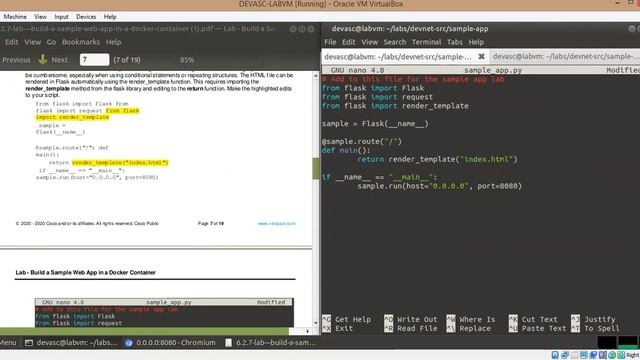Open the www.netacad.com link in PDF footer
640x360 pixels.
(277, 224)
